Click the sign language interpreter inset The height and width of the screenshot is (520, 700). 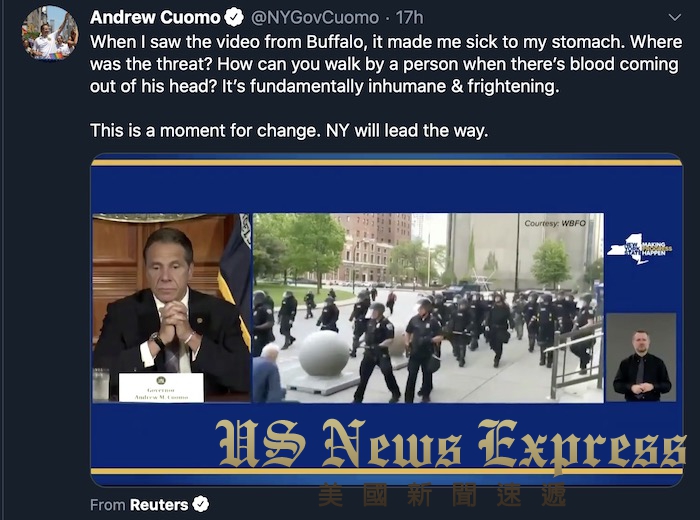point(641,357)
